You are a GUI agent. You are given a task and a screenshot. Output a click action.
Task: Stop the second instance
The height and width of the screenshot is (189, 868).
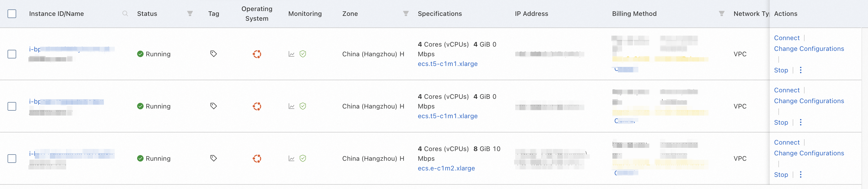click(x=781, y=122)
